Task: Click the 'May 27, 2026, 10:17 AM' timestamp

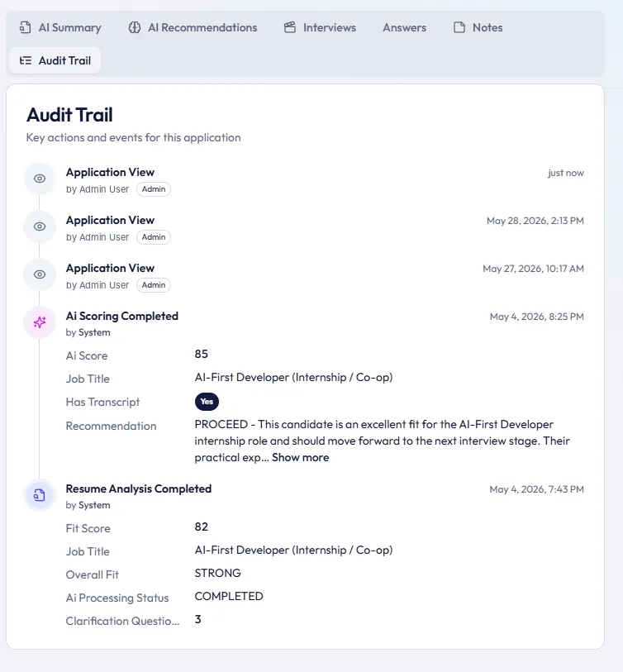Action: (x=533, y=269)
